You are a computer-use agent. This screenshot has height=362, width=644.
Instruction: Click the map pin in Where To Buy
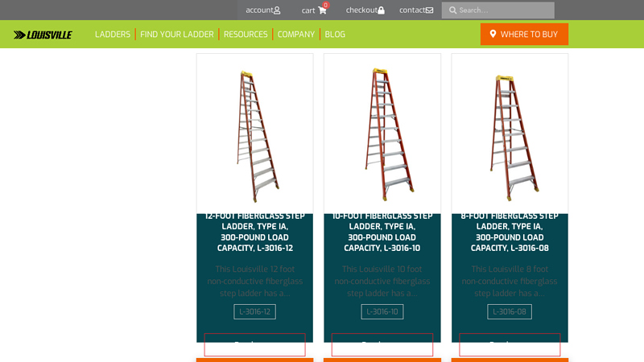493,34
